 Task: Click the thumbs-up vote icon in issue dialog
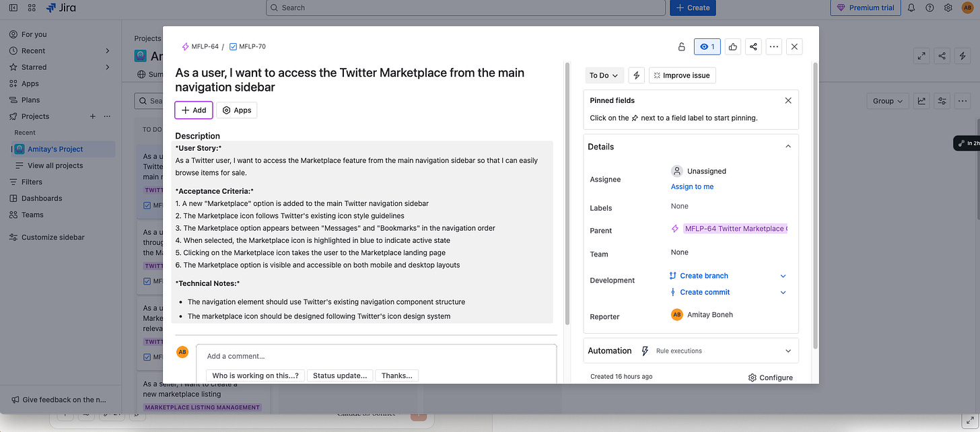733,46
